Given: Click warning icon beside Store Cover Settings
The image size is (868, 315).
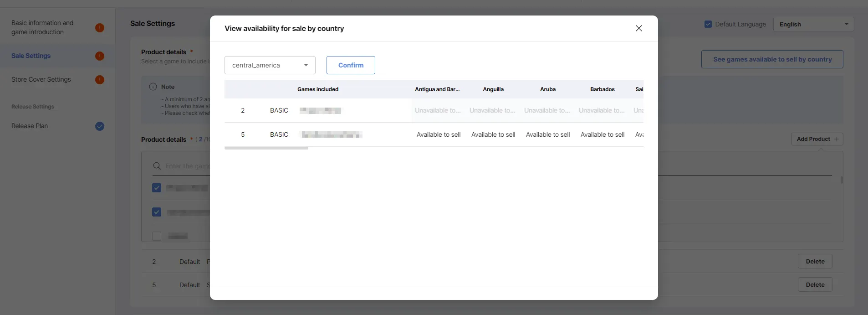Looking at the screenshot, I should click(100, 80).
